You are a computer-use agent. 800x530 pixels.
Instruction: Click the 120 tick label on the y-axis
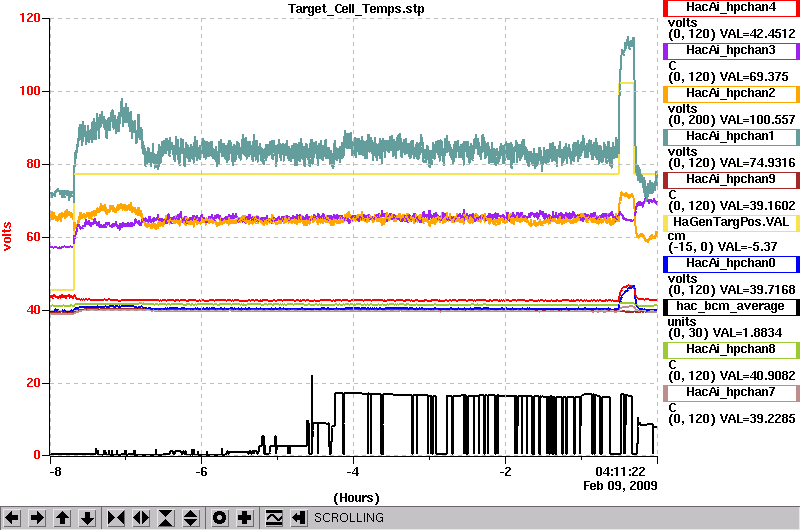click(x=30, y=18)
